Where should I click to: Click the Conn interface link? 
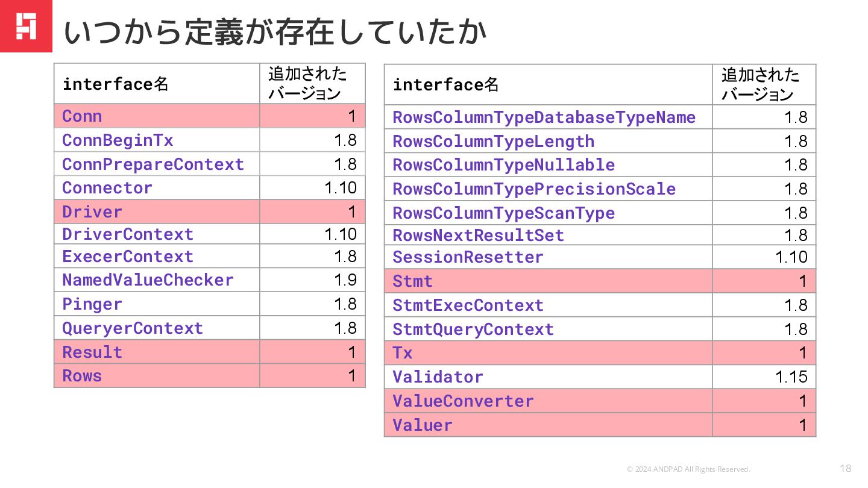click(82, 116)
